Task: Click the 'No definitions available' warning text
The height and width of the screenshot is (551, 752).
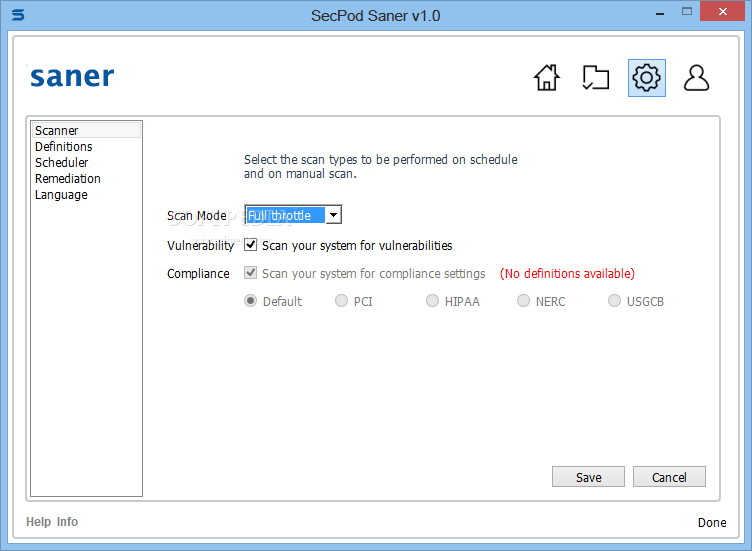Action: [x=567, y=273]
